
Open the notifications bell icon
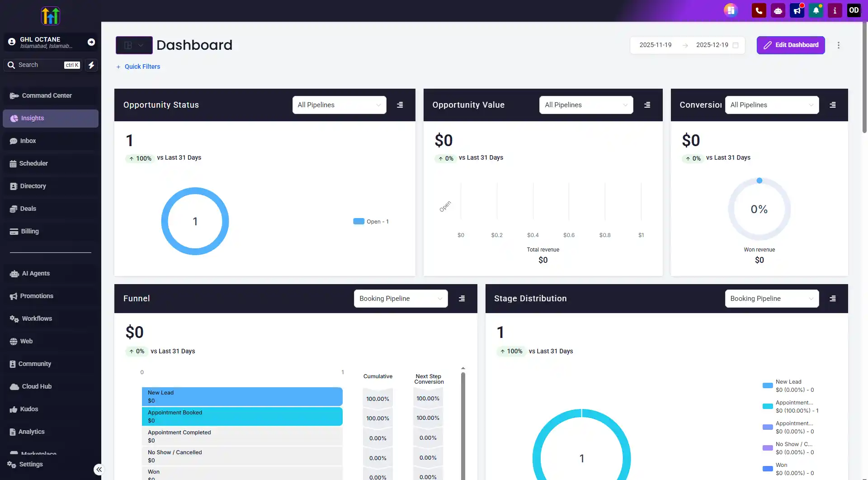816,10
